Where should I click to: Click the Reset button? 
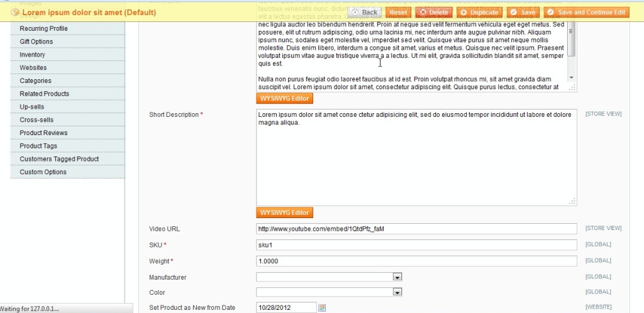click(x=398, y=13)
